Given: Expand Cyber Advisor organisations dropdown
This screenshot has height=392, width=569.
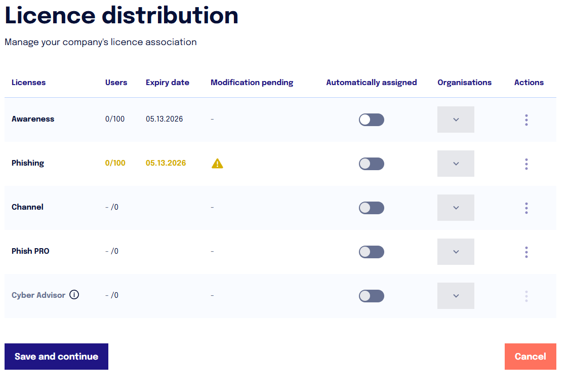Looking at the screenshot, I should tap(456, 296).
